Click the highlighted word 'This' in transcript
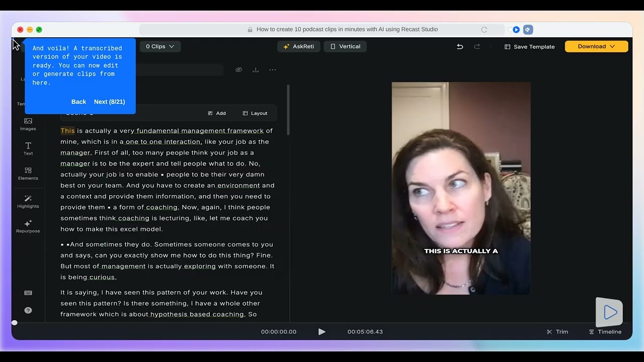The width and height of the screenshot is (644, 362). tap(67, 131)
